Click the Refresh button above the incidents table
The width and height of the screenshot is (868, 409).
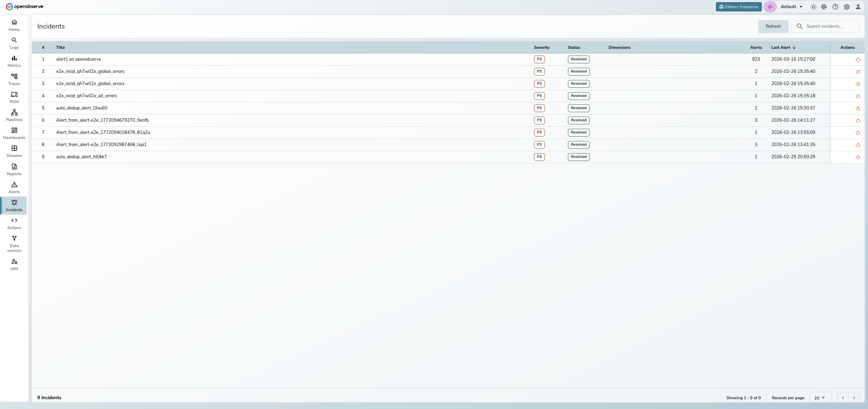[x=773, y=26]
